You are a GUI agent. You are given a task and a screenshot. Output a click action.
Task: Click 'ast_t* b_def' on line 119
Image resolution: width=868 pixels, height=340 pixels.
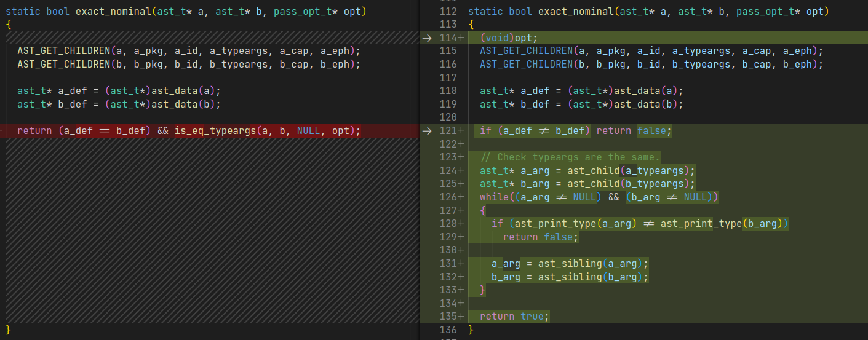(581, 105)
